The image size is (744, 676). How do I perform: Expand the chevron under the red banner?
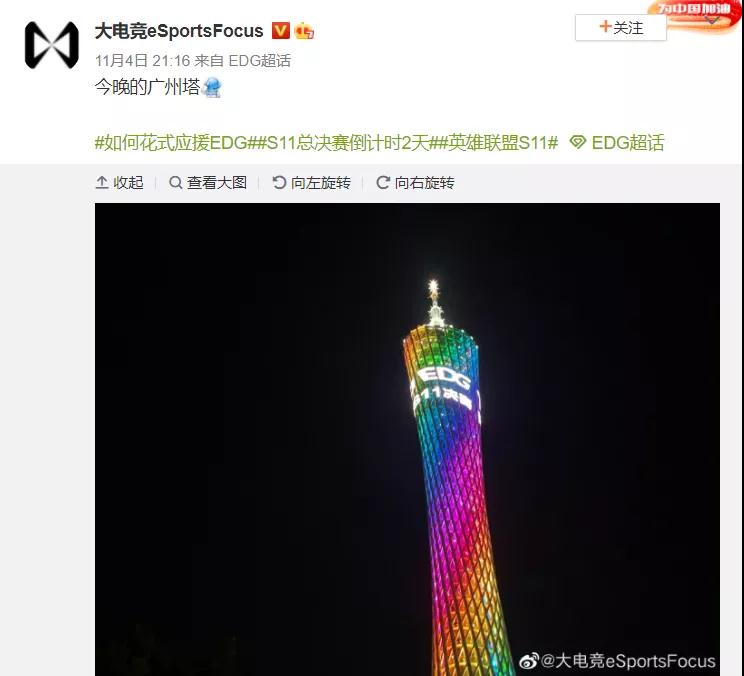pyautogui.click(x=712, y=20)
